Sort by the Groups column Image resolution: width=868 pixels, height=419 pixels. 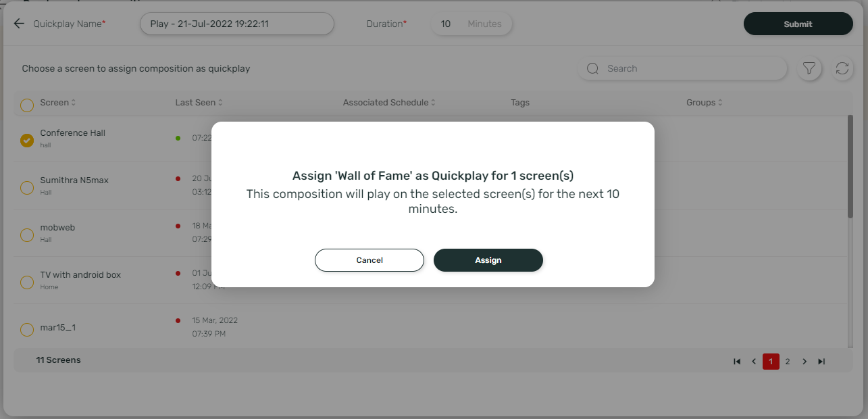(705, 103)
